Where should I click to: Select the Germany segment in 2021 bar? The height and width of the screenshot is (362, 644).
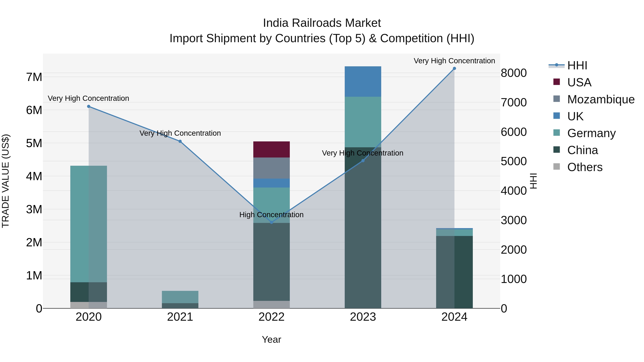click(180, 297)
